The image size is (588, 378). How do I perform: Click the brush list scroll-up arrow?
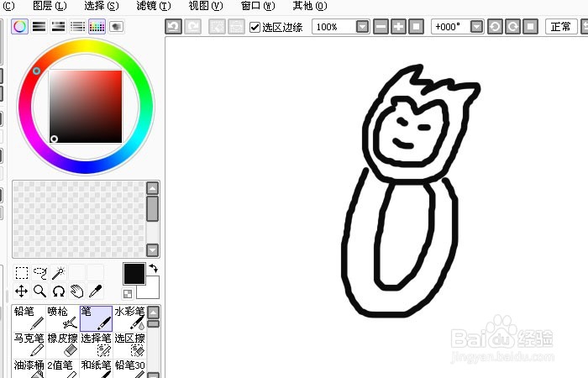(154, 312)
